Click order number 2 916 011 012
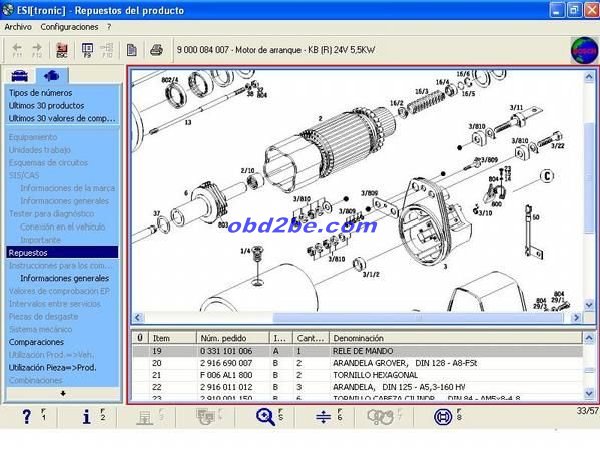Image resolution: width=600 pixels, height=450 pixels. click(x=226, y=387)
